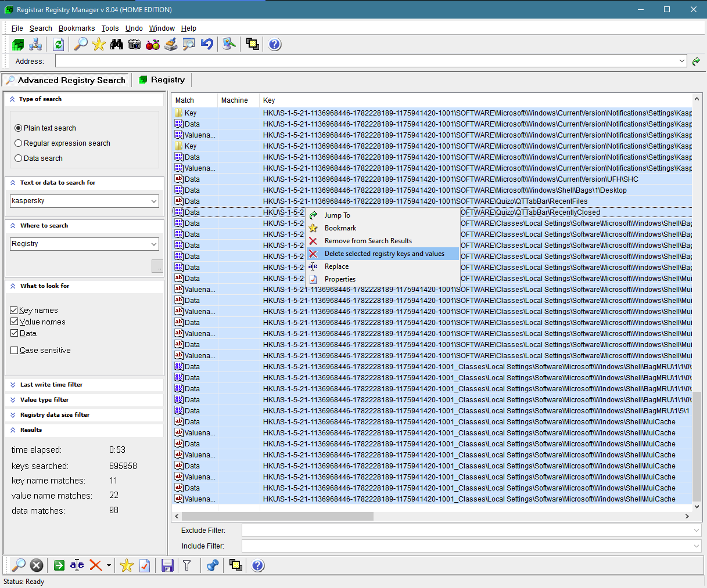This screenshot has width=707, height=588.
Task: Click the browse button below Registry dropdown
Action: coord(157,266)
